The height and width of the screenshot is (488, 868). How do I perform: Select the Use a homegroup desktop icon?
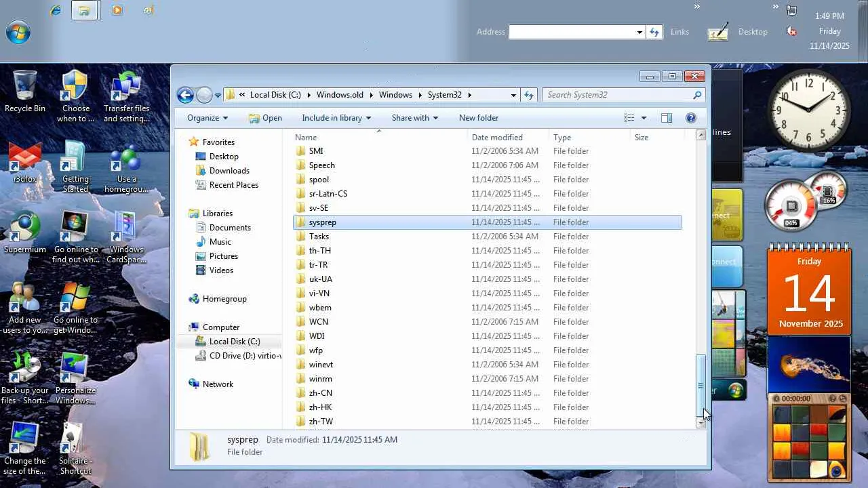[126, 167]
